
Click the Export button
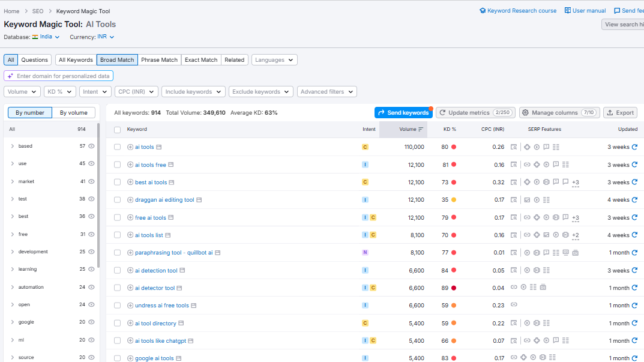click(x=620, y=113)
